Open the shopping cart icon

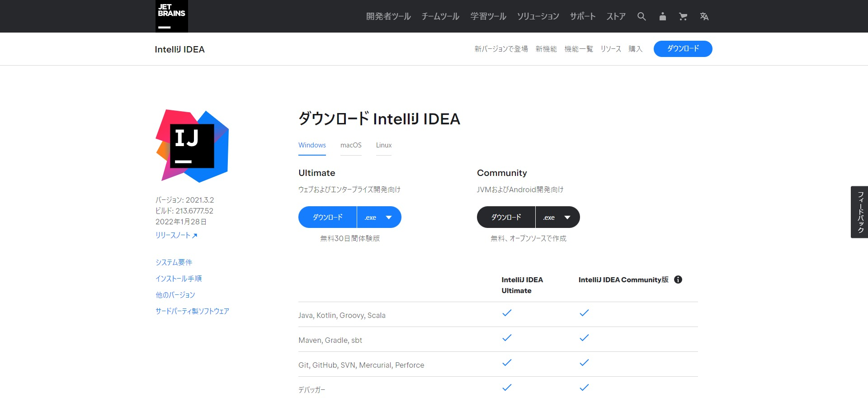coord(683,16)
